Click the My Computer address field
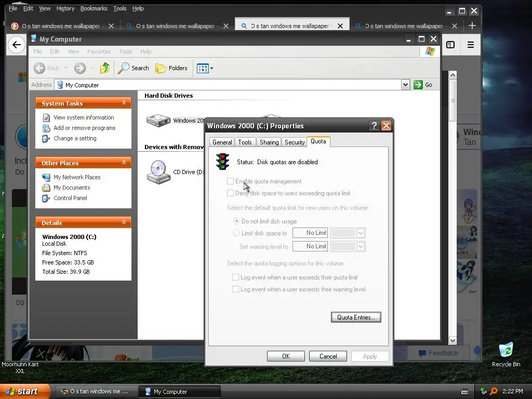Screen dimensions: 532x399 [x=228, y=85]
